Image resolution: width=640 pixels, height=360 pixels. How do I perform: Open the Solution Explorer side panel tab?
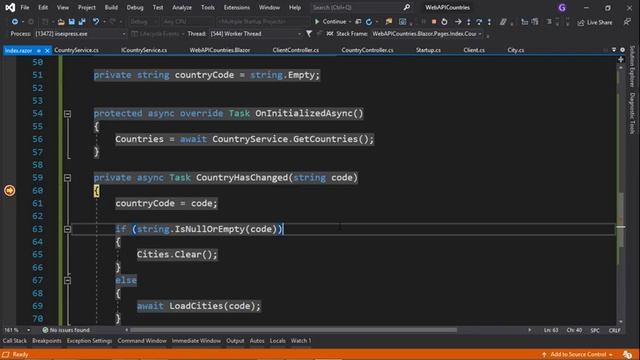(x=632, y=66)
